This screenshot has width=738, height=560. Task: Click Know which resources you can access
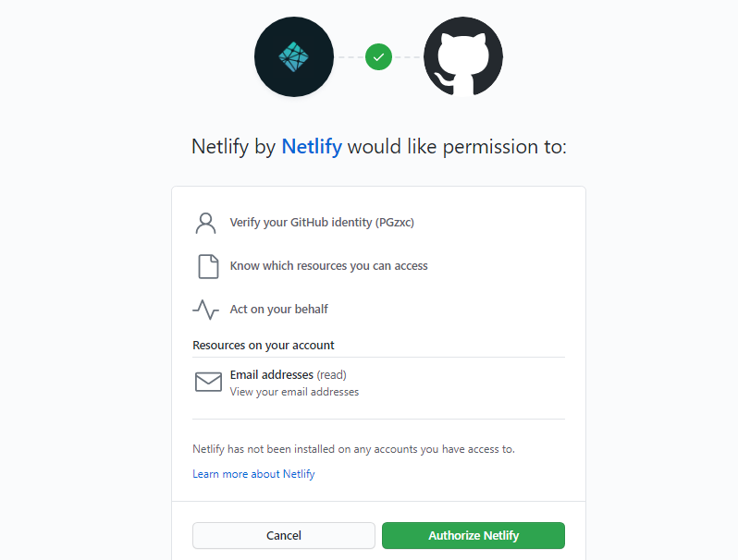tap(328, 266)
